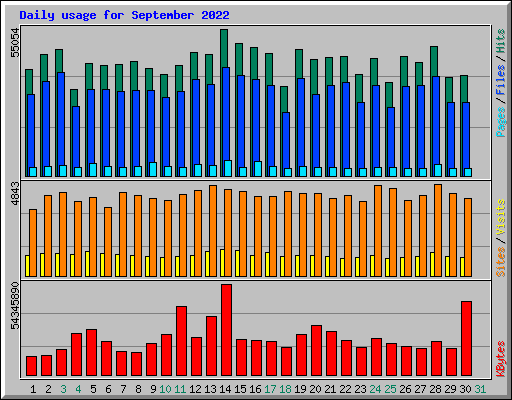512x400 pixels.
Task: Click the '54345890' axis maximum label
Action: click(16, 305)
